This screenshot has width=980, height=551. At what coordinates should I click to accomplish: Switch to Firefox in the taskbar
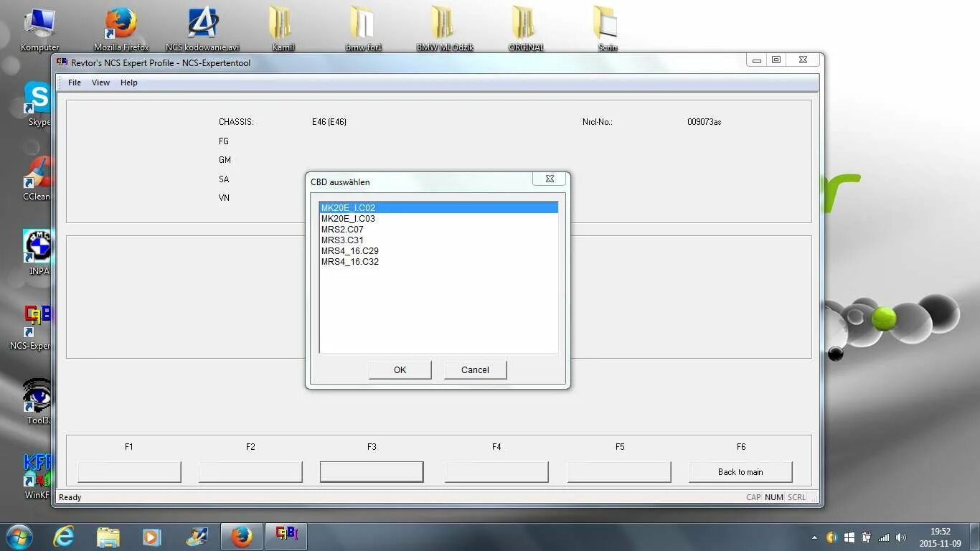pos(242,536)
